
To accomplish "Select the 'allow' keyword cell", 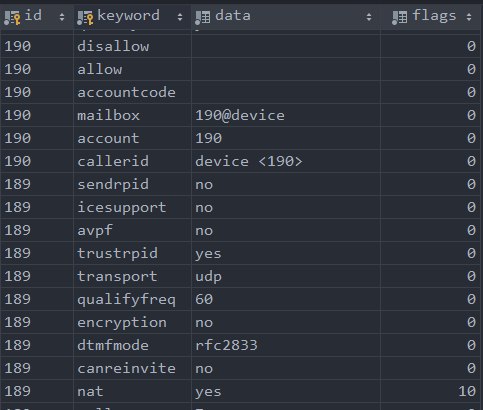I will [132, 69].
